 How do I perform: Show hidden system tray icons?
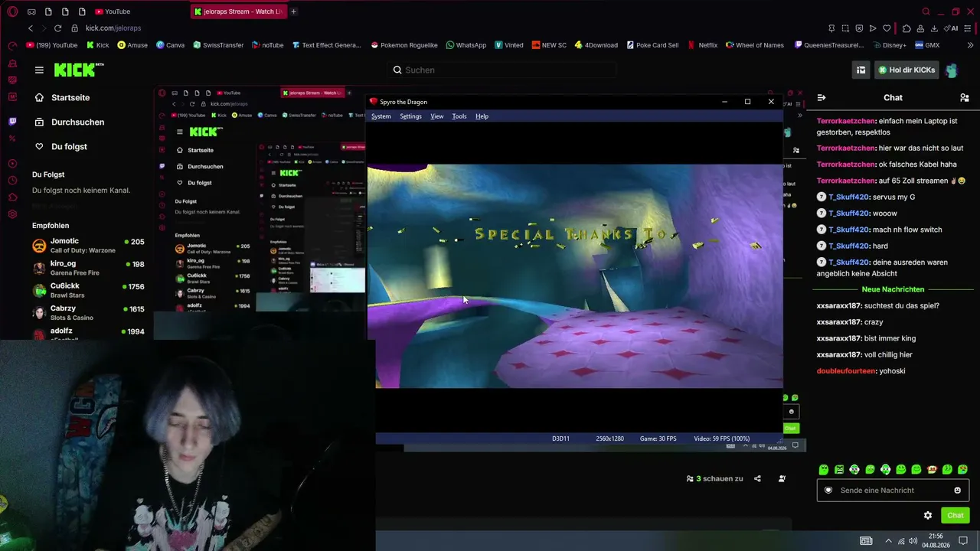(x=888, y=541)
